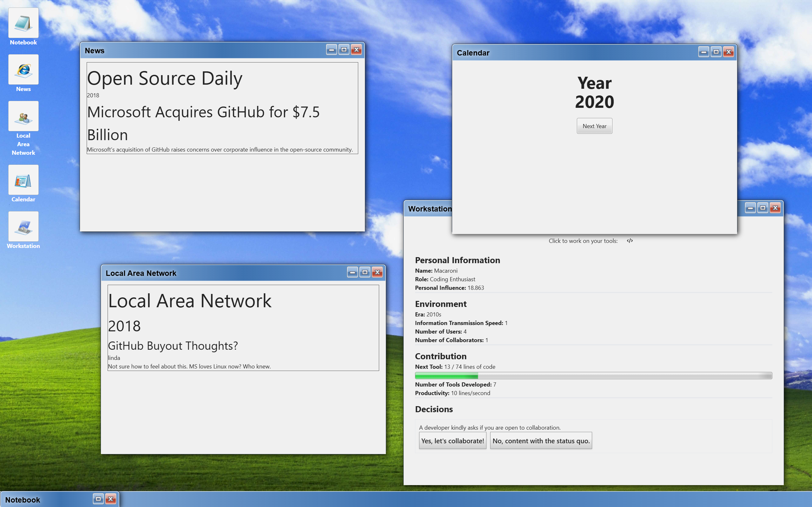The image size is (812, 507).
Task: Click Number of Tools Developed: 7
Action: 456,384
